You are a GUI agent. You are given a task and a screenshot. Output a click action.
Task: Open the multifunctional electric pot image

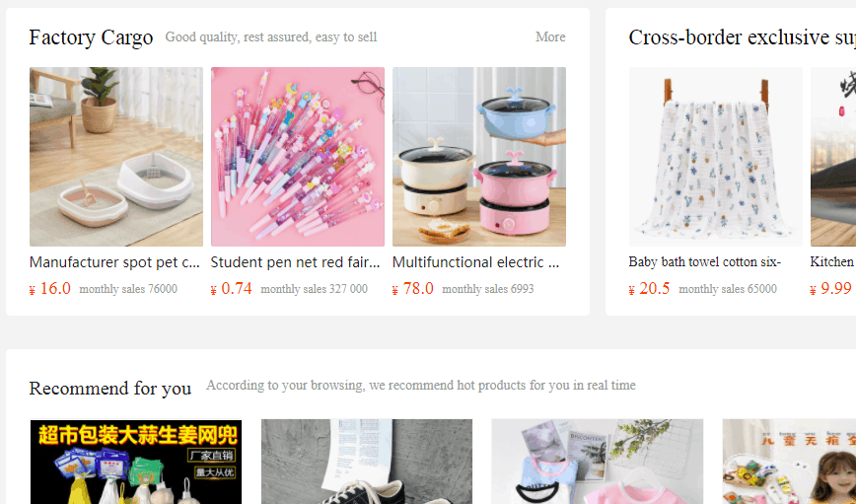(478, 157)
